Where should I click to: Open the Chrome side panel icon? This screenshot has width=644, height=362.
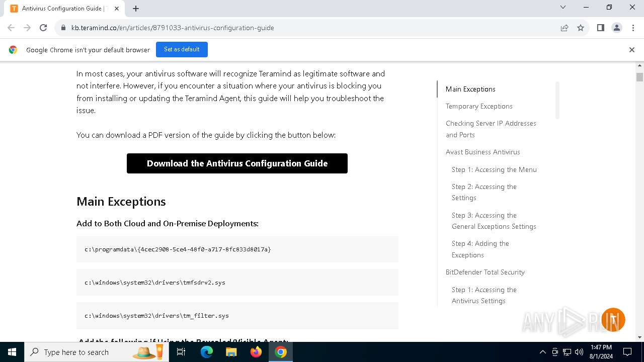pos(601,28)
